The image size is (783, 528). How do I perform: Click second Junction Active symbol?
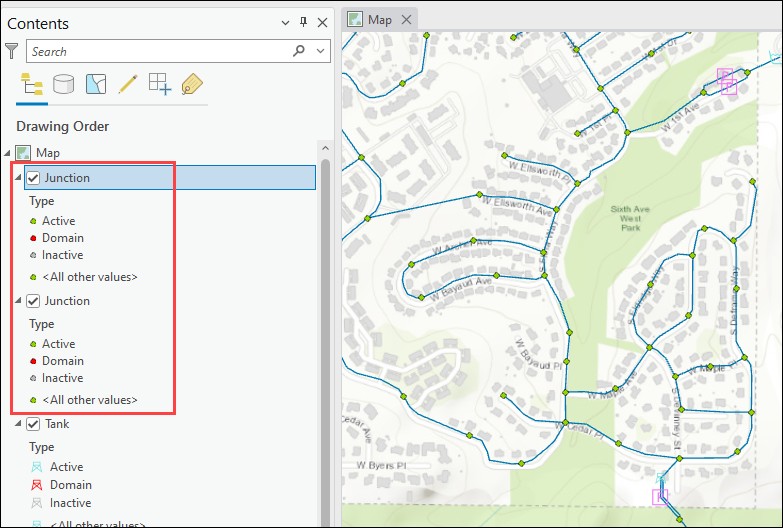(33, 344)
